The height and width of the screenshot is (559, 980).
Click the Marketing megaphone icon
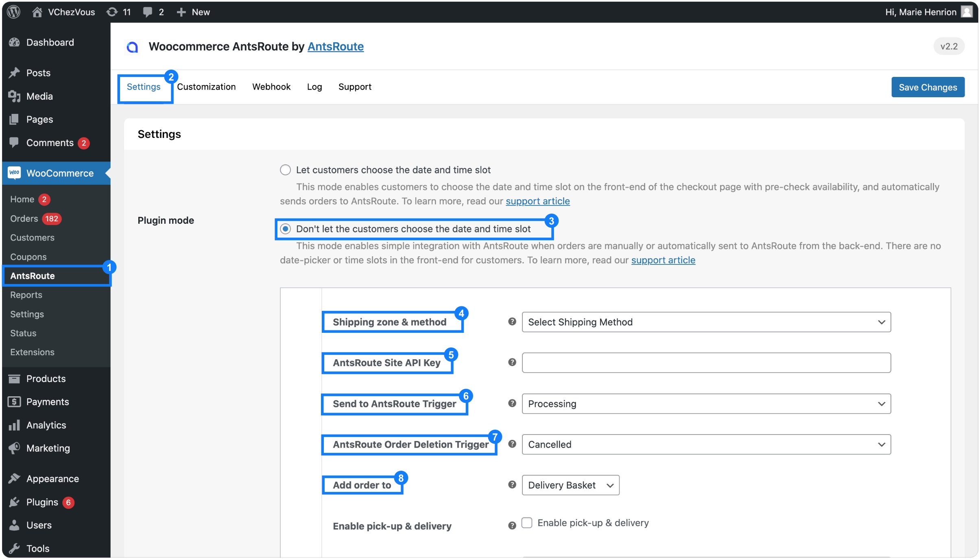(x=14, y=448)
